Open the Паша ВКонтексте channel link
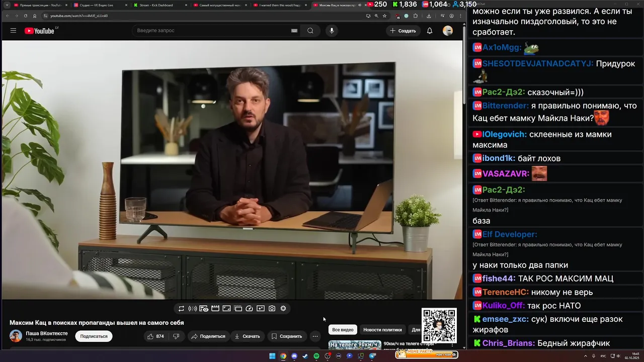This screenshot has width=644, height=362. point(47,333)
